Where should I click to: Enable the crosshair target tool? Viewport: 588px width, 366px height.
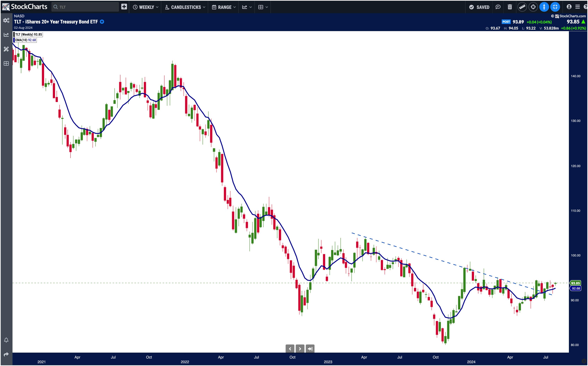533,7
